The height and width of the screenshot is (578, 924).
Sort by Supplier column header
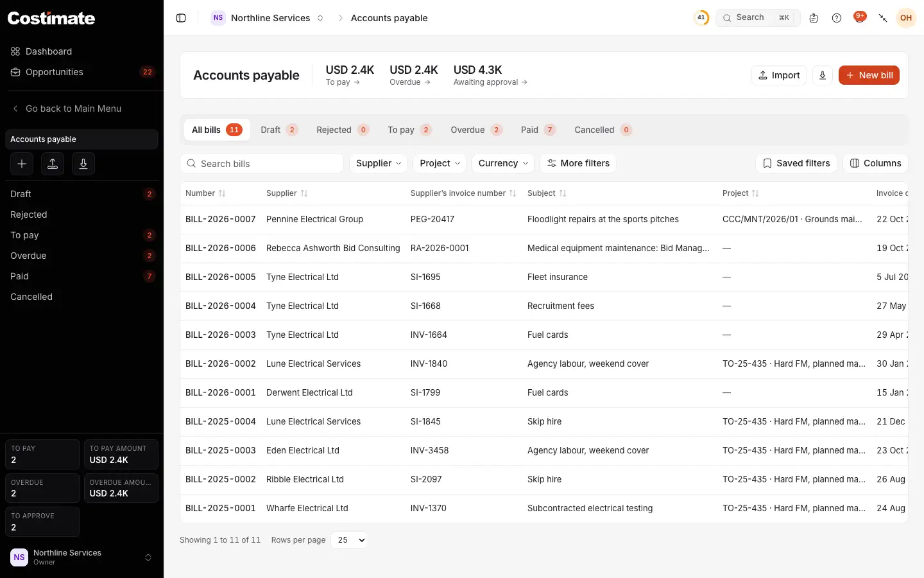click(287, 193)
